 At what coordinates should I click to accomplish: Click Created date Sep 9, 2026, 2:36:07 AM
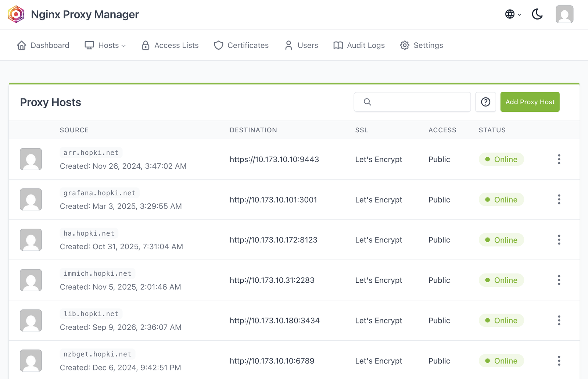[121, 327]
